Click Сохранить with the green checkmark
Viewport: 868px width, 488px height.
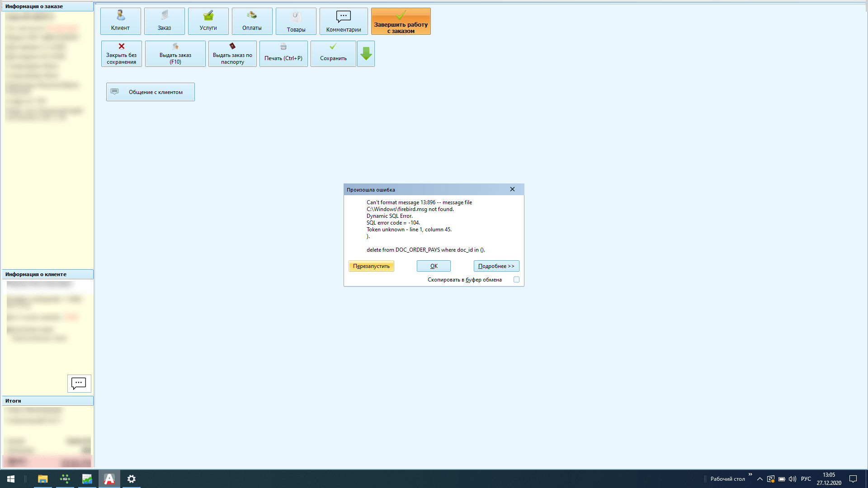click(333, 54)
